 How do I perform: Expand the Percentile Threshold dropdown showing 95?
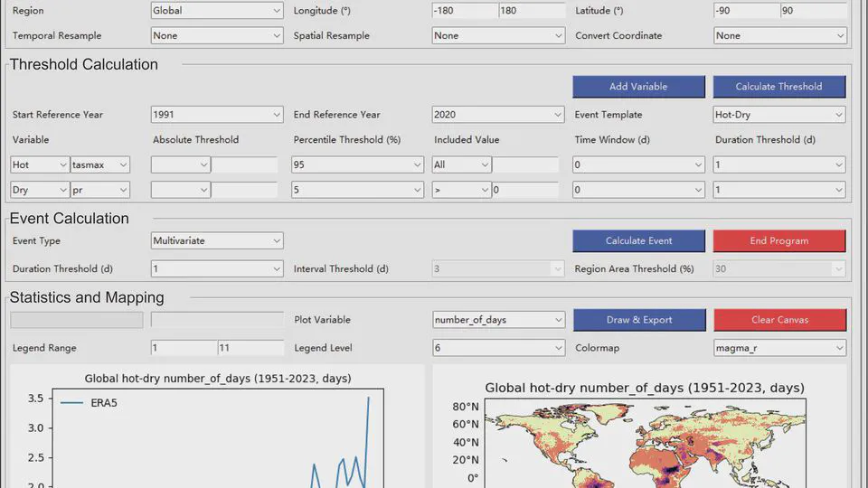coord(357,164)
